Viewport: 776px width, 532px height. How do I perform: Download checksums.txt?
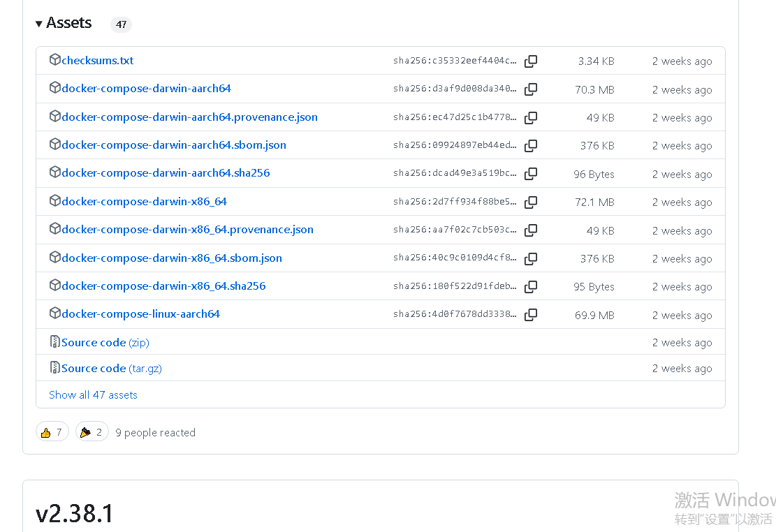(x=98, y=60)
